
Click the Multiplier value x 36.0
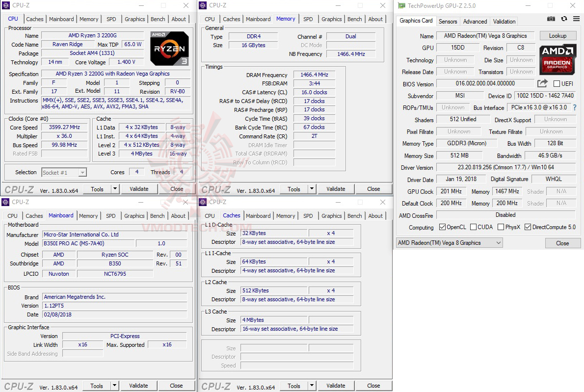click(64, 136)
